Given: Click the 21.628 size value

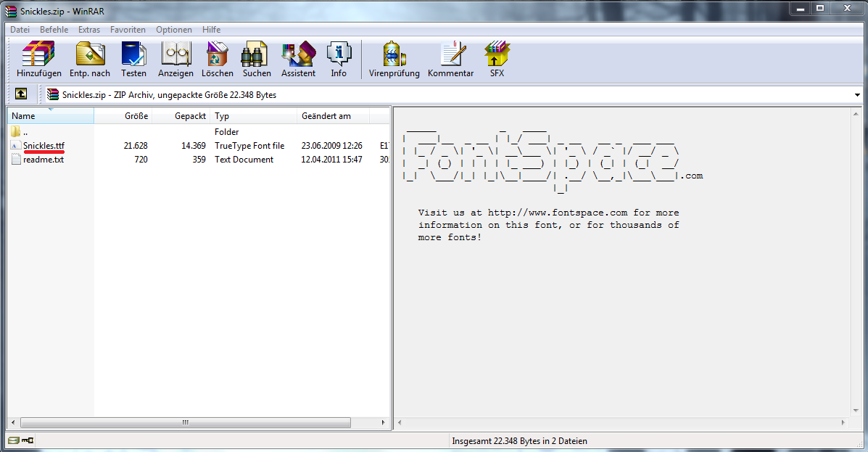Looking at the screenshot, I should (x=136, y=146).
